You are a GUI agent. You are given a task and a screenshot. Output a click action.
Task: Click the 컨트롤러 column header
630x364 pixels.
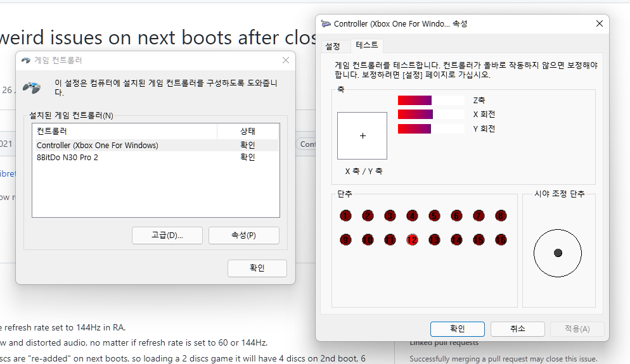point(125,131)
